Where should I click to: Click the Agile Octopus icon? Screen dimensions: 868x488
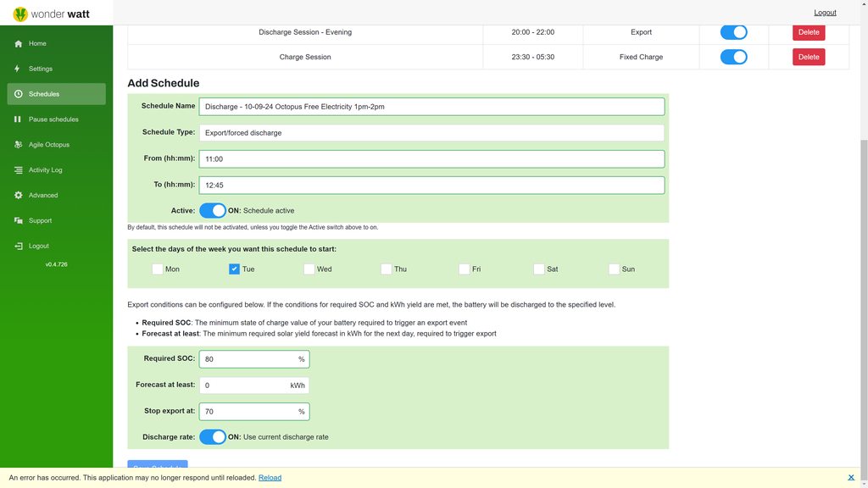18,145
